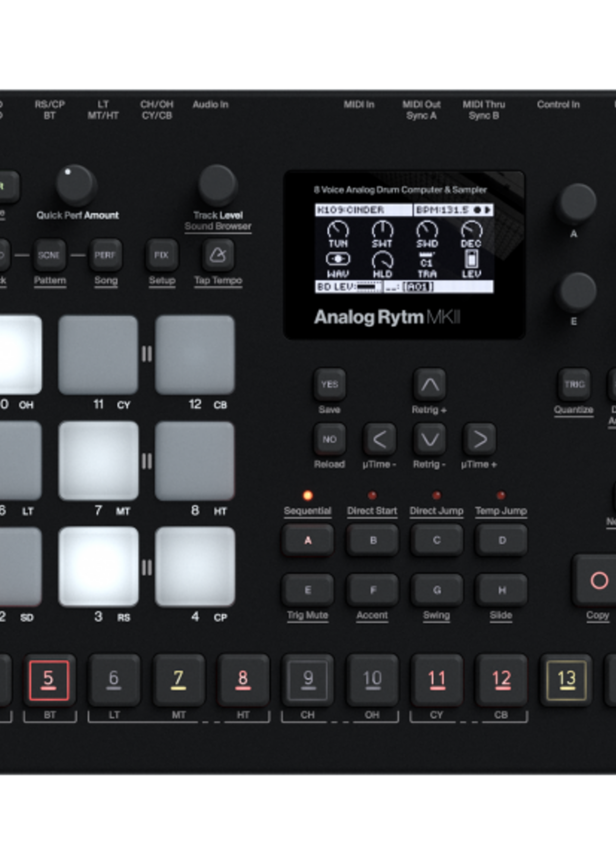This screenshot has height=863, width=616.
Task: Select bank A Sequential button
Action: pyautogui.click(x=308, y=540)
